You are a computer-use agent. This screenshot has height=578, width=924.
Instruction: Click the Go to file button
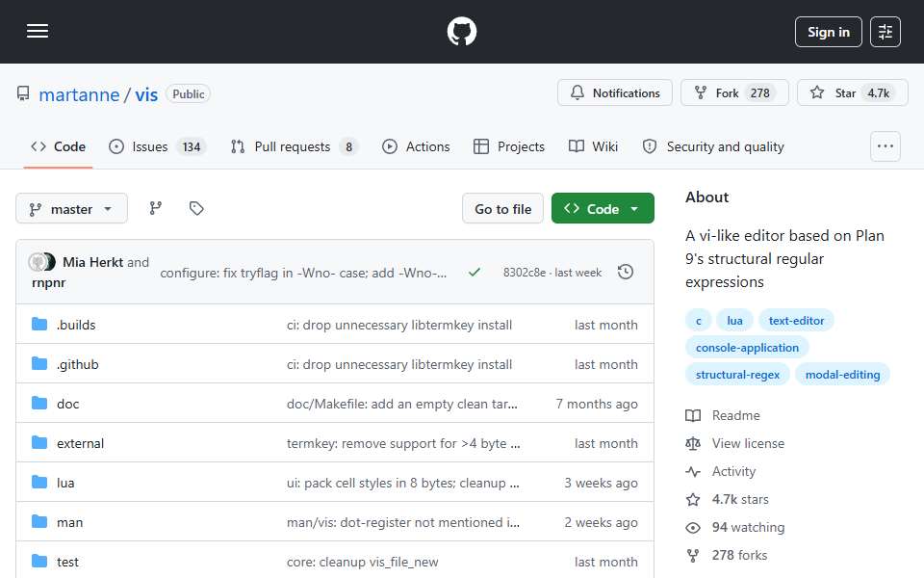[x=502, y=209]
